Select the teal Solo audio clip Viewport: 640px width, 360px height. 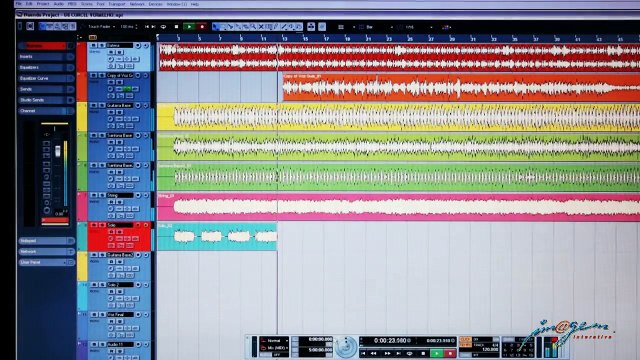[x=217, y=236]
